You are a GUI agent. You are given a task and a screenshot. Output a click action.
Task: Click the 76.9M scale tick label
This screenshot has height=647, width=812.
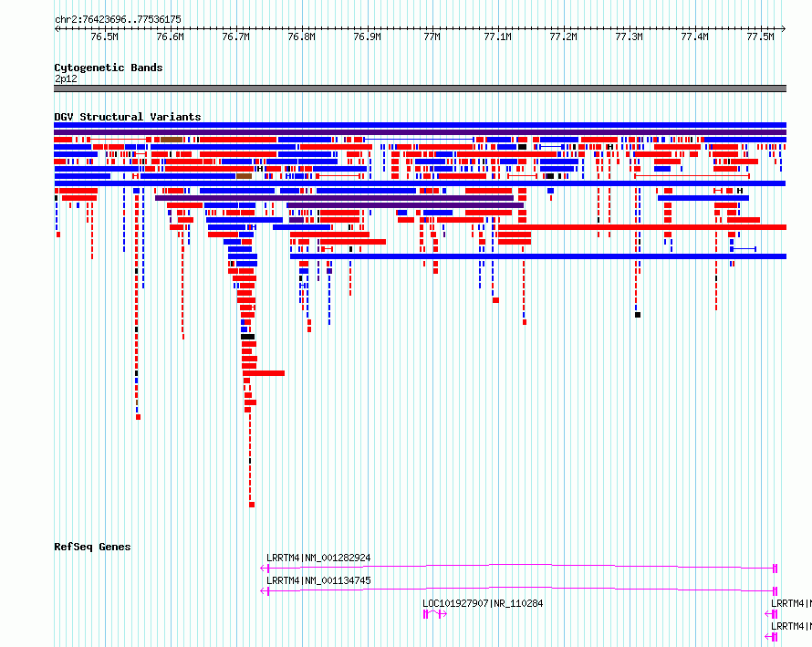click(x=367, y=37)
